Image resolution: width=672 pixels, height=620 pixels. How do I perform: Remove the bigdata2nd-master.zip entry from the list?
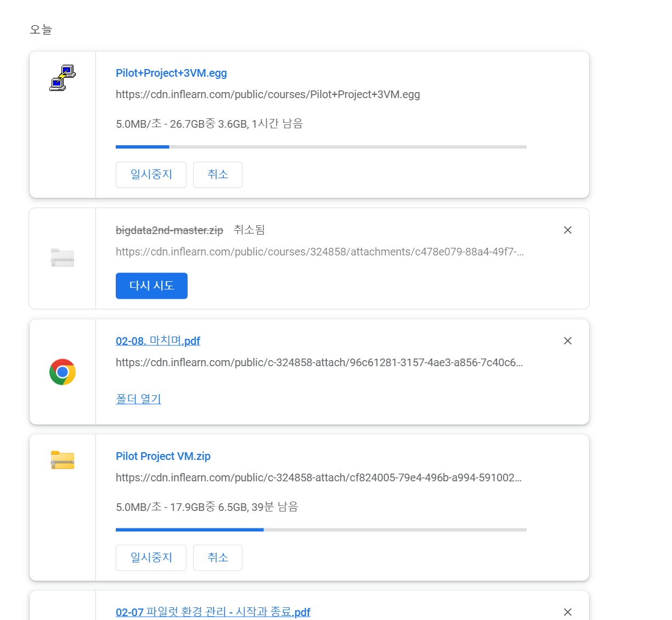pos(568,230)
